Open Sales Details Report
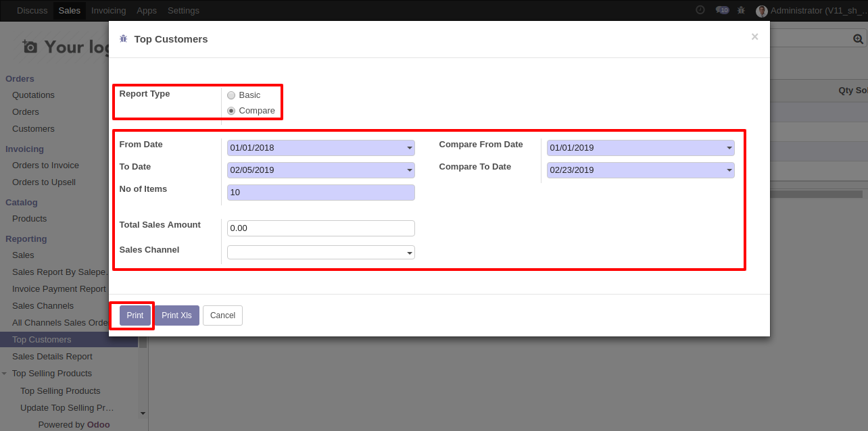 pos(52,357)
